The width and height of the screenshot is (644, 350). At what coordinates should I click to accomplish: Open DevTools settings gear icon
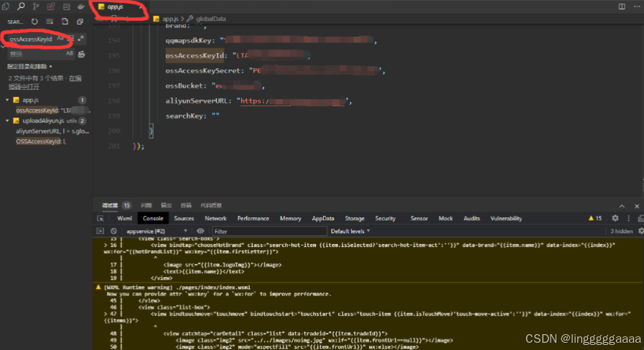coord(615,218)
